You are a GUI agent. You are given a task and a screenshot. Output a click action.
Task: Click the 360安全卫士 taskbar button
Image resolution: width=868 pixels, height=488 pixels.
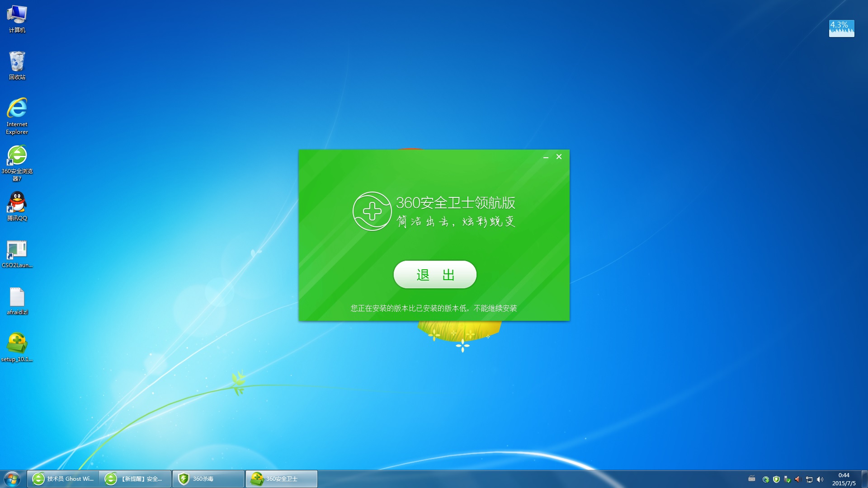281,479
